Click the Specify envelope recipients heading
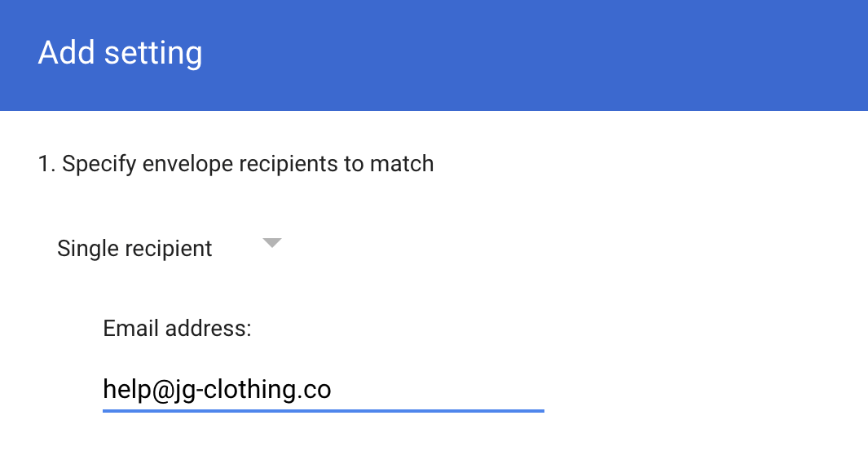The image size is (868, 473). click(x=236, y=164)
